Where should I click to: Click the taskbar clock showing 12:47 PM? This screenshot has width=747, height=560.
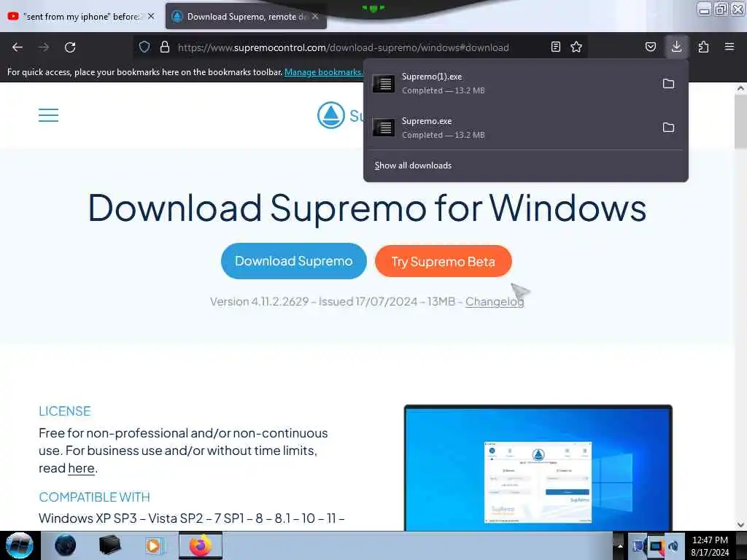point(710,545)
